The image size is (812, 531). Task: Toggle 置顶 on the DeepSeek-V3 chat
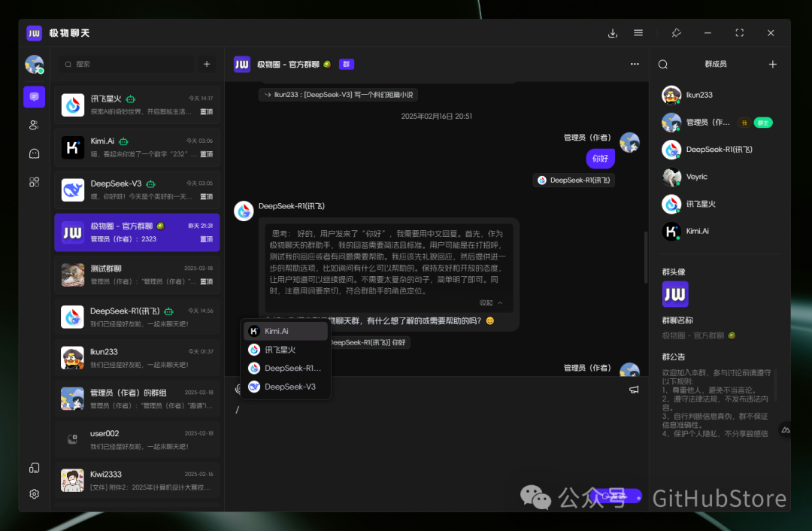pos(207,197)
